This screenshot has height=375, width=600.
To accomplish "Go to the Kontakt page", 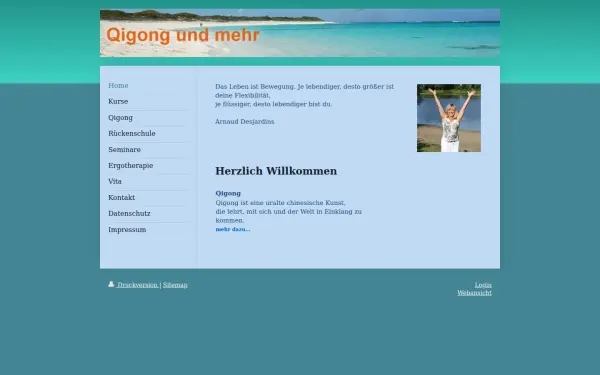I will (122, 197).
